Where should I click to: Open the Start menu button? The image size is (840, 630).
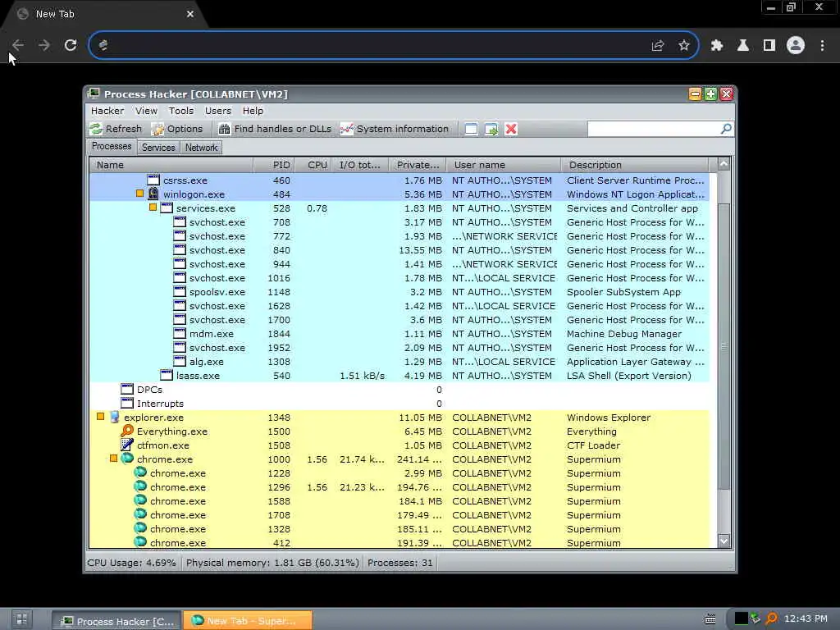[21, 620]
